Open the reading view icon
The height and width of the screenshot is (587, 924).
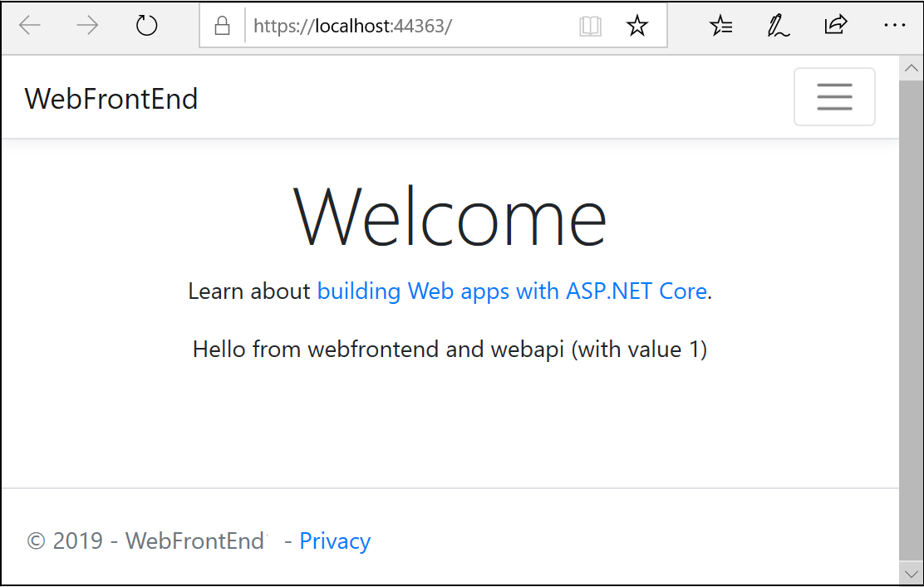(591, 26)
